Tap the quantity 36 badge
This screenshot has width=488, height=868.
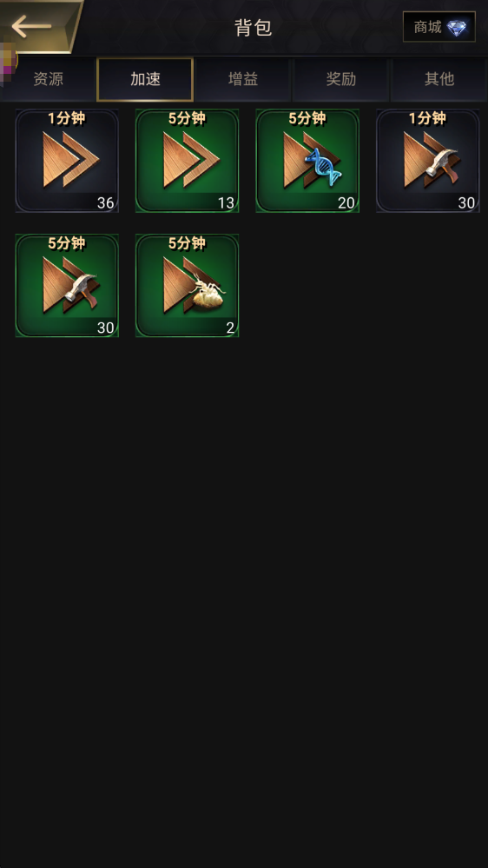coord(105,203)
